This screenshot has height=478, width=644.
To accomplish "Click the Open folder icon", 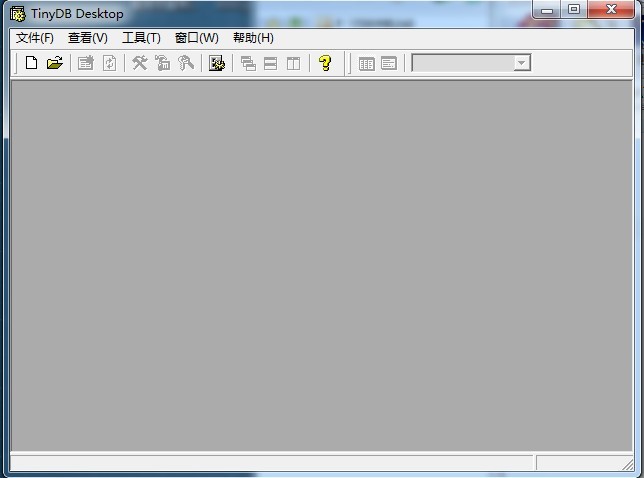I will [x=55, y=63].
